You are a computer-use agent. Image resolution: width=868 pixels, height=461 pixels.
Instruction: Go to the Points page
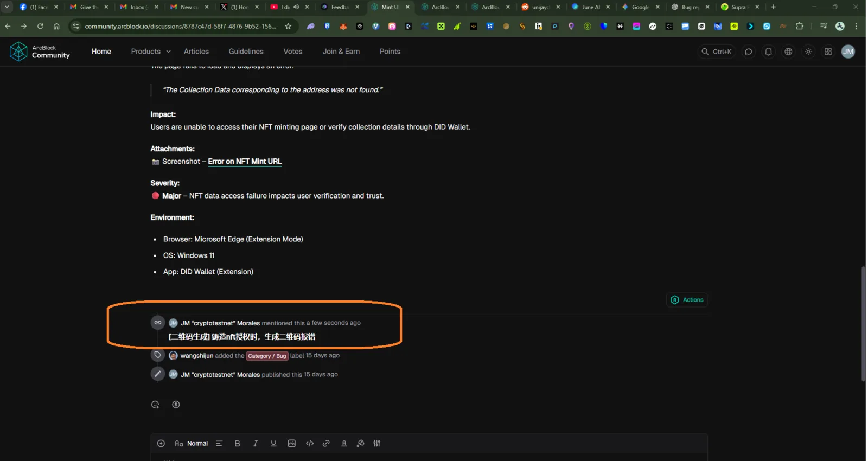(390, 52)
